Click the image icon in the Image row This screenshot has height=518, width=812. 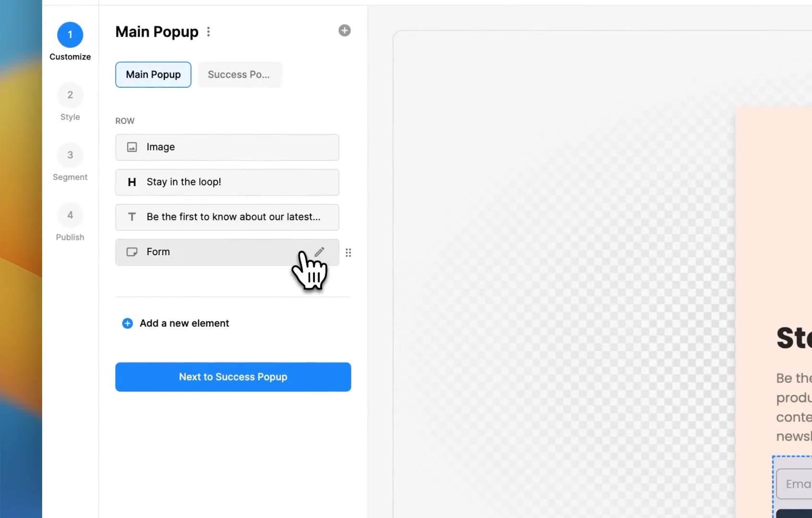132,147
